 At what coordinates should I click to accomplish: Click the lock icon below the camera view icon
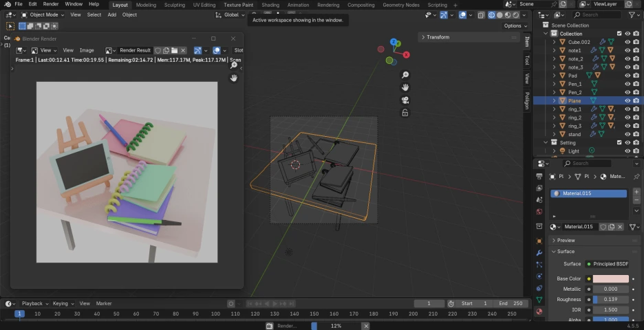pos(405,113)
